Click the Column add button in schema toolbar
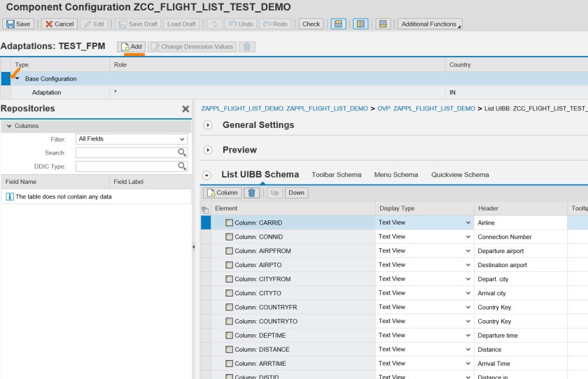 click(x=222, y=192)
